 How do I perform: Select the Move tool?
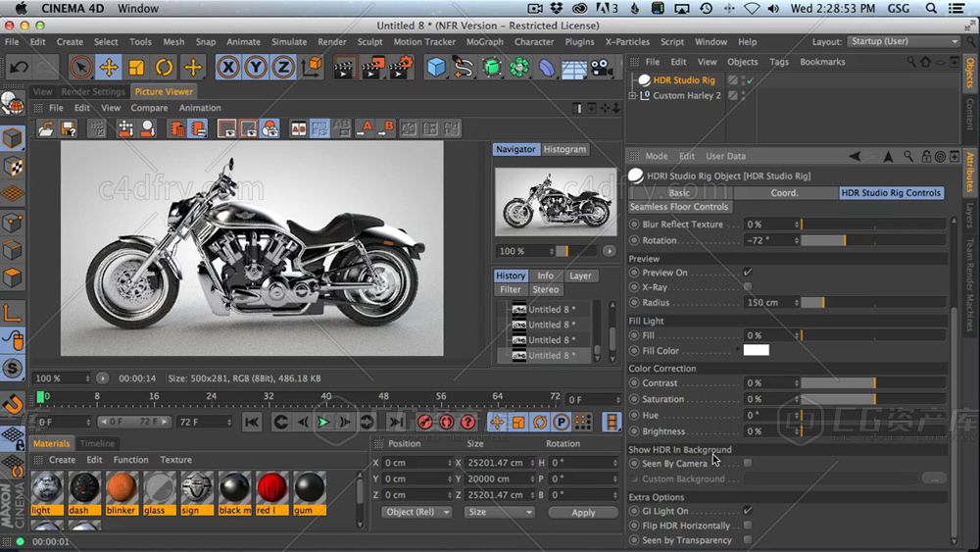point(109,67)
